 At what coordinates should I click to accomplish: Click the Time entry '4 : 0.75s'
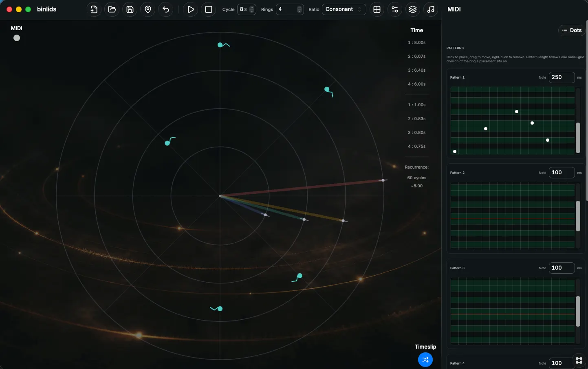tap(416, 147)
